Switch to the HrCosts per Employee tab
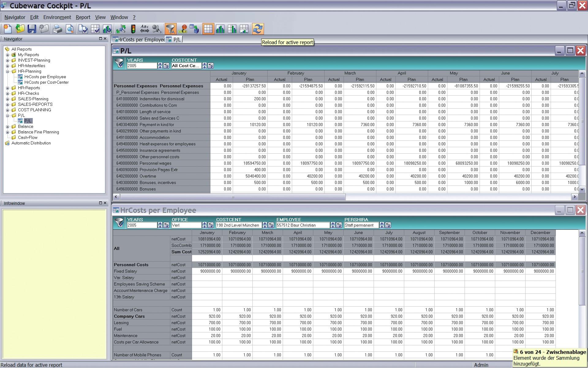The image size is (588, 368). tap(139, 40)
